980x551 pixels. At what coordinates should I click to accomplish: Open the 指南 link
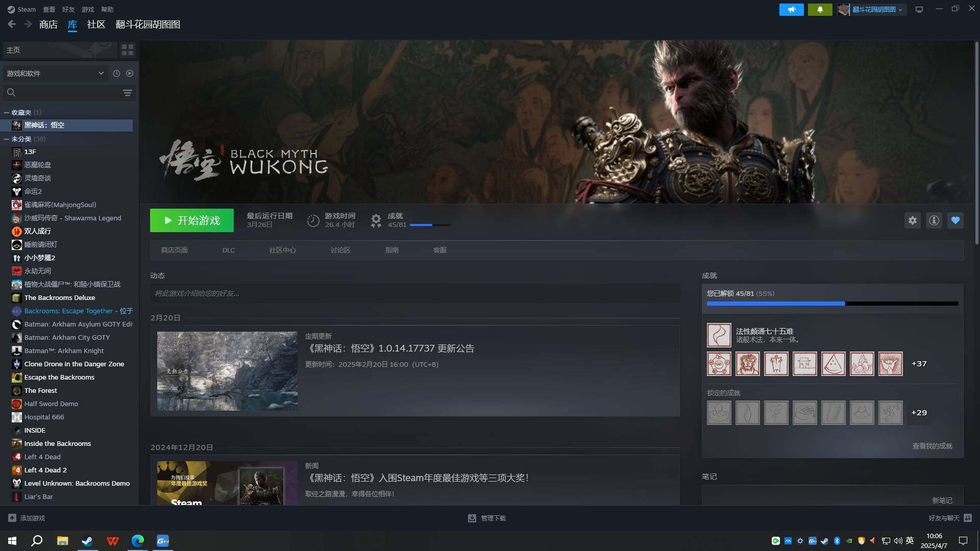pos(392,250)
